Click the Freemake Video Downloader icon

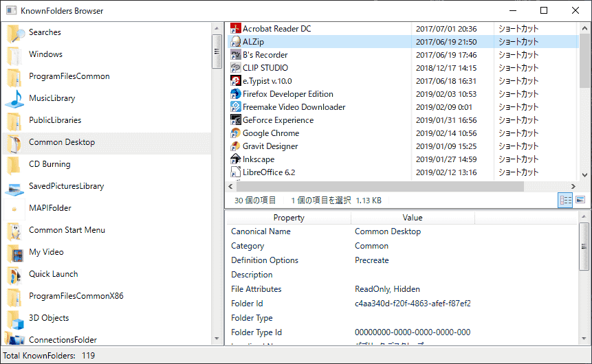coord(236,107)
